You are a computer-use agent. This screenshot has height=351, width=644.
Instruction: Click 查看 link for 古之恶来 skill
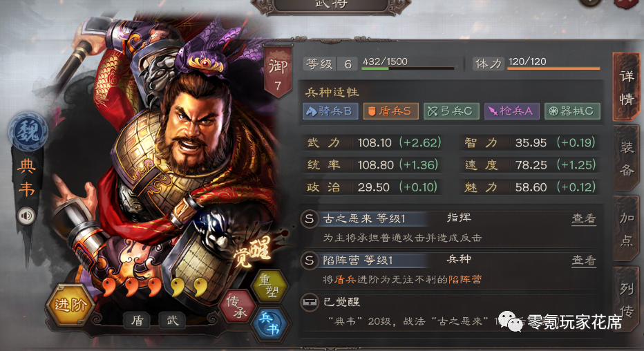click(x=584, y=219)
